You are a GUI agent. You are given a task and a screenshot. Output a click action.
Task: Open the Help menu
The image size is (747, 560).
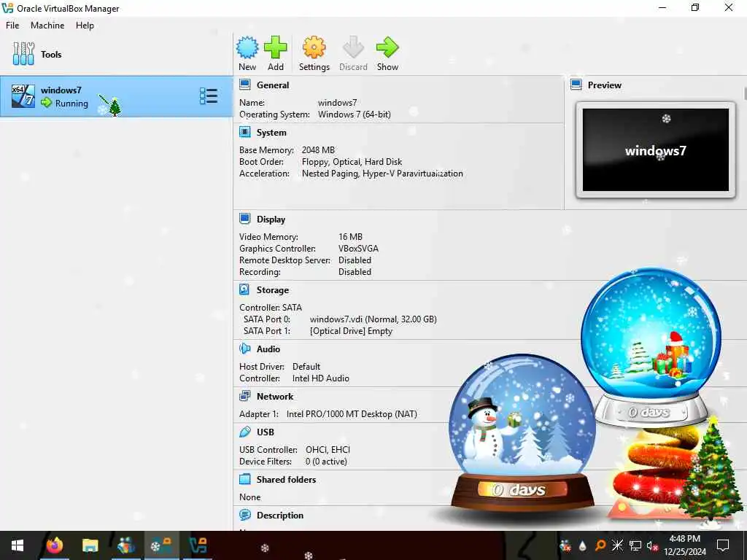click(x=85, y=26)
